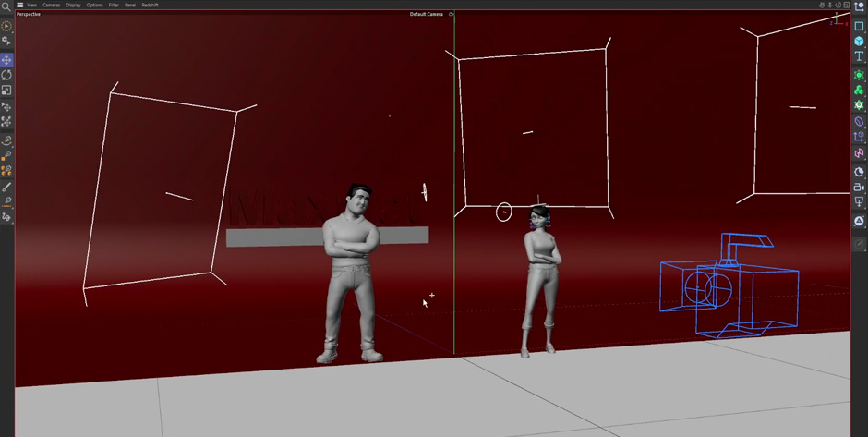Add a Cube primitive object

coord(859,42)
